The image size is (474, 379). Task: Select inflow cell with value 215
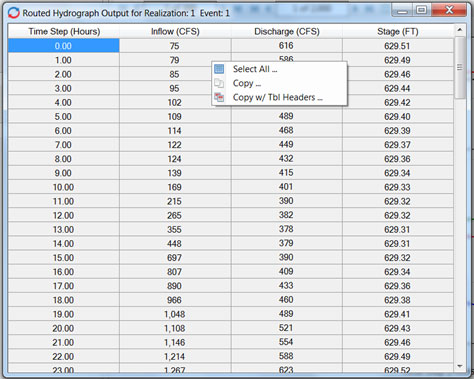pos(175,201)
